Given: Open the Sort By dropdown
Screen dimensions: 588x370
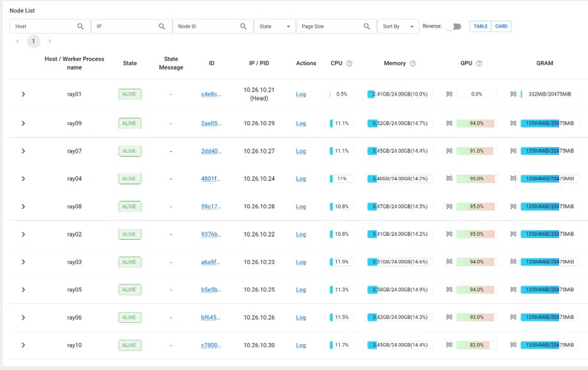Looking at the screenshot, I should [399, 26].
